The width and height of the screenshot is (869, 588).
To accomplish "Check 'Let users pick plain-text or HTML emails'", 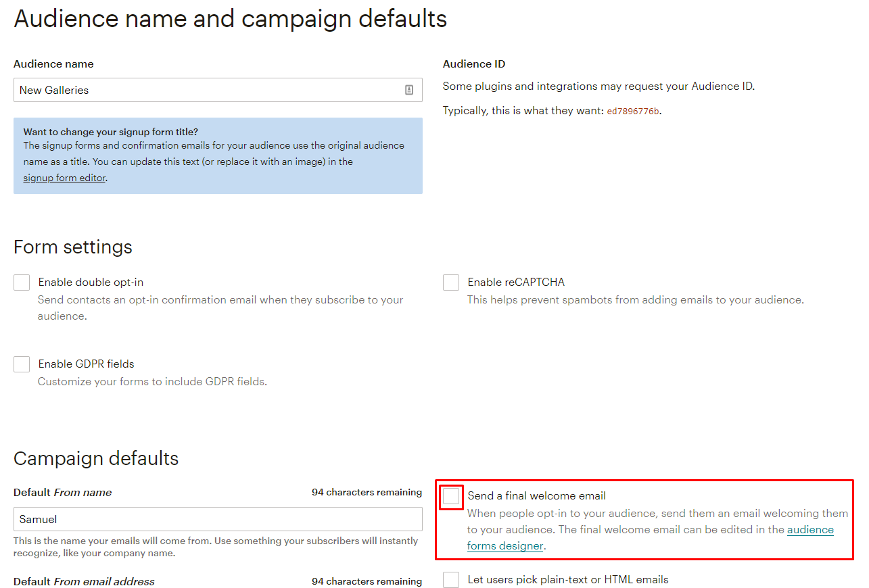I will pyautogui.click(x=450, y=579).
